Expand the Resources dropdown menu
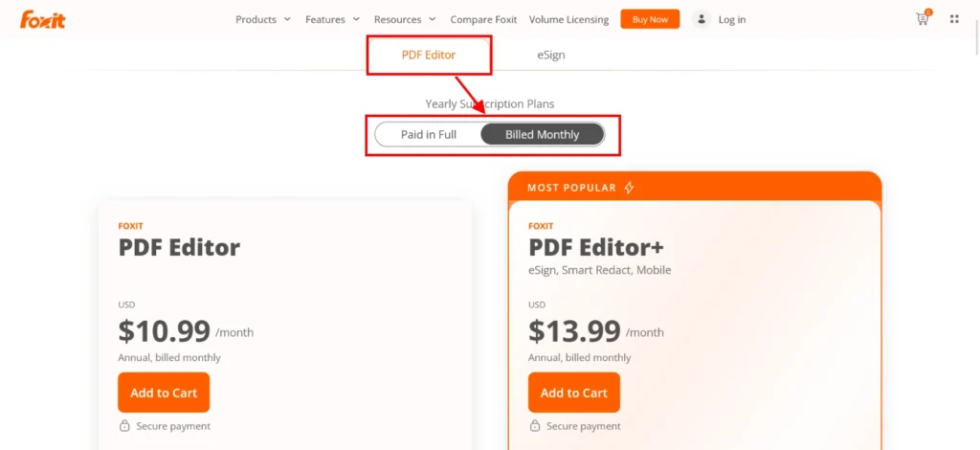980x450 pixels. [405, 19]
